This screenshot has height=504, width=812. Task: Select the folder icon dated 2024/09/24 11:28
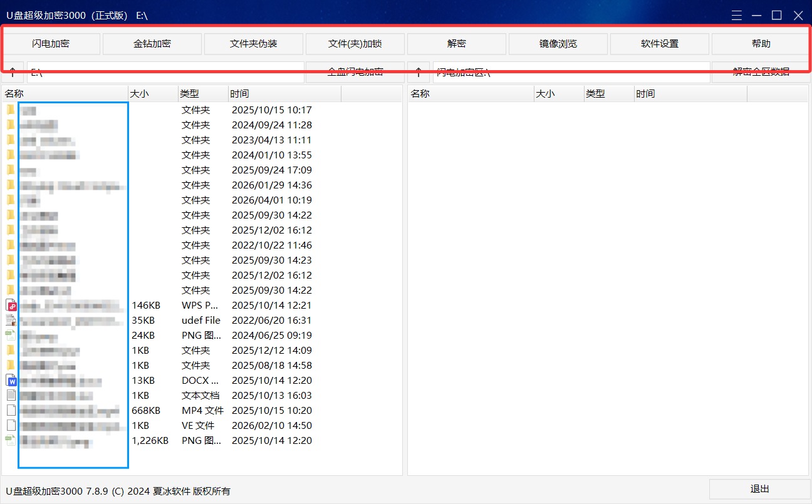click(x=11, y=125)
